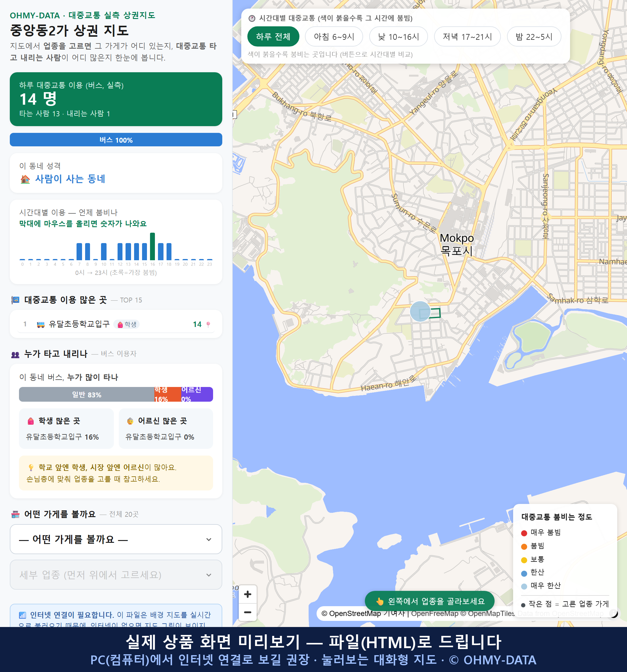The width and height of the screenshot is (627, 672).
Task: Click the light blue 매우 한산 legend dot
Action: [x=524, y=587]
